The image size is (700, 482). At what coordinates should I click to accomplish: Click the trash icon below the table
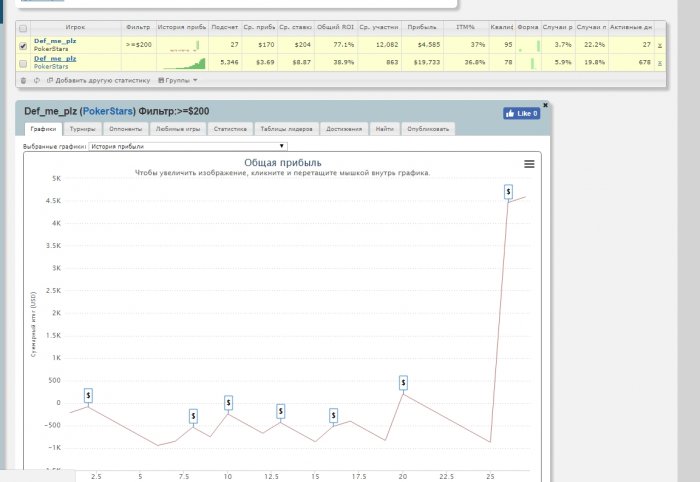pos(23,80)
